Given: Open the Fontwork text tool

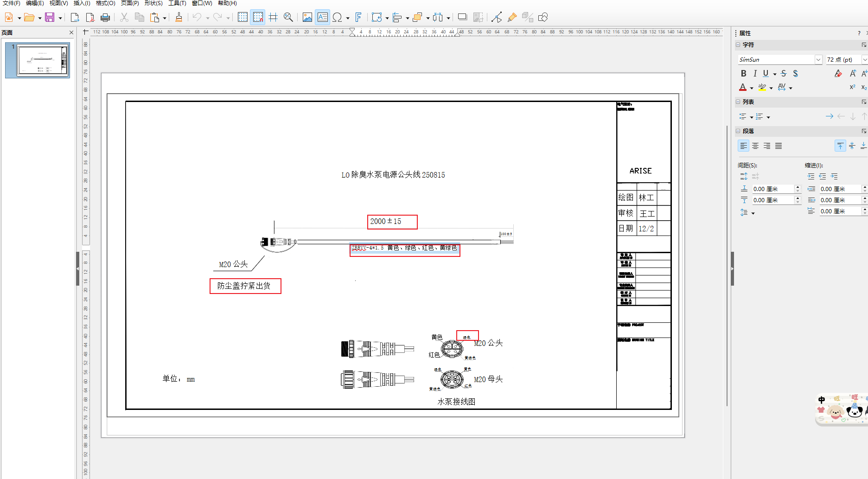Looking at the screenshot, I should pos(358,17).
